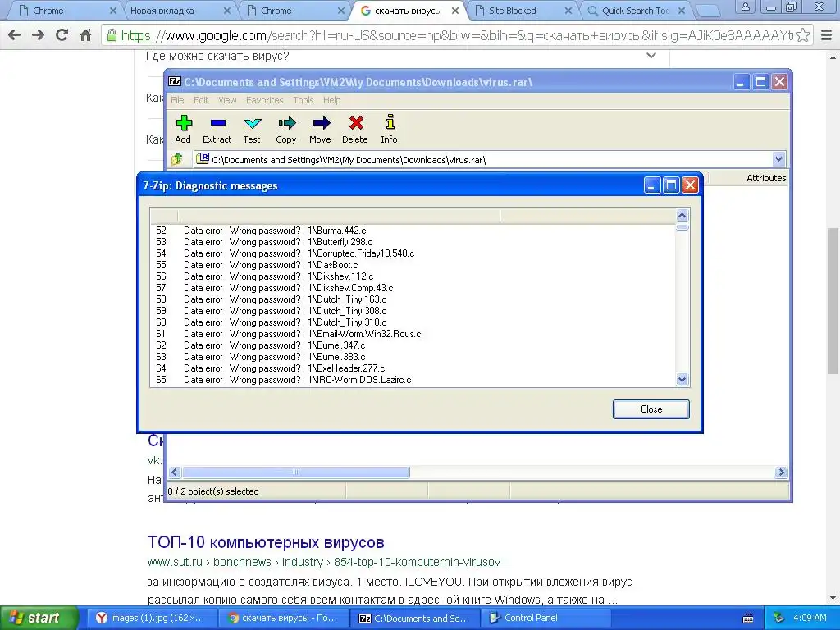Click the Add icon in 7-Zip toolbar
The image size is (840, 630).
tap(183, 129)
